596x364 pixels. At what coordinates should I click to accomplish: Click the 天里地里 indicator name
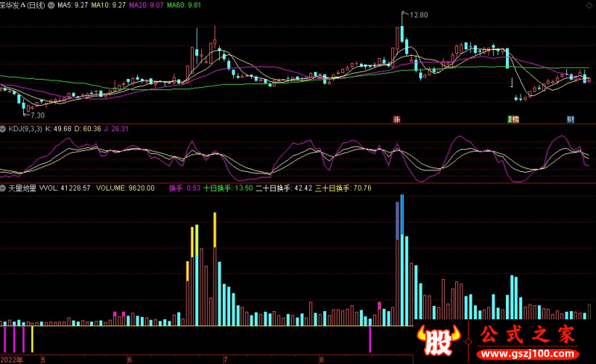pyautogui.click(x=22, y=188)
